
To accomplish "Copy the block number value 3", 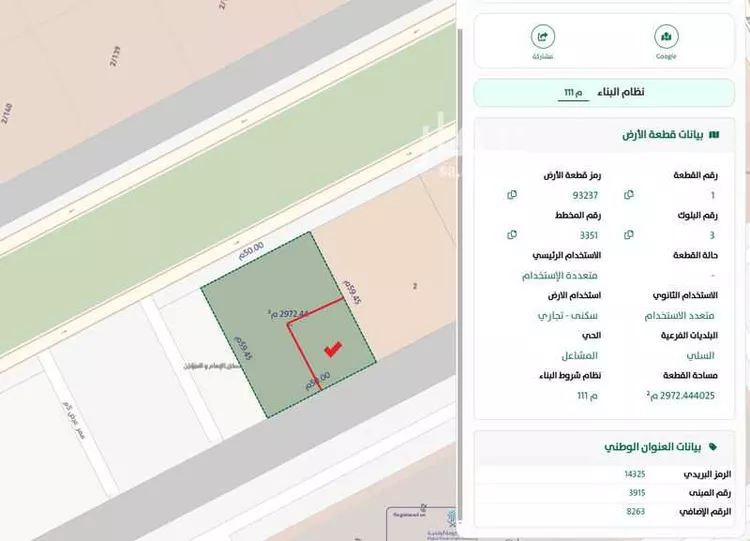I will pyautogui.click(x=629, y=234).
